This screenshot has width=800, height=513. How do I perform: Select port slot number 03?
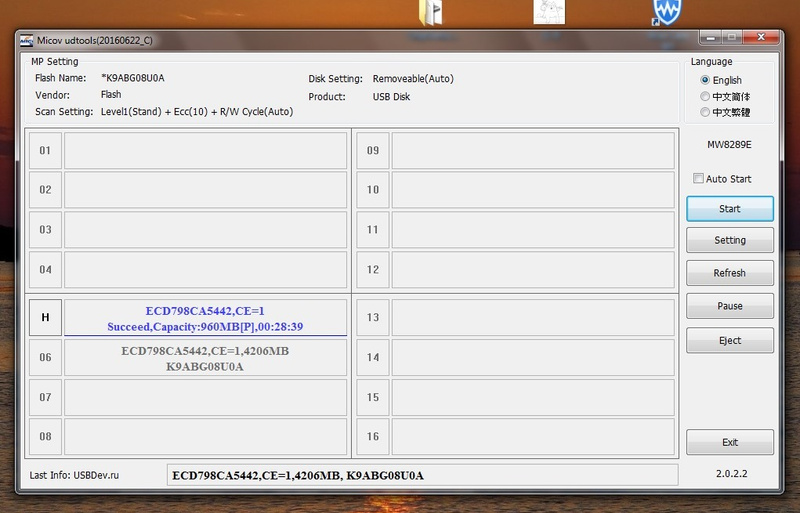click(x=45, y=230)
